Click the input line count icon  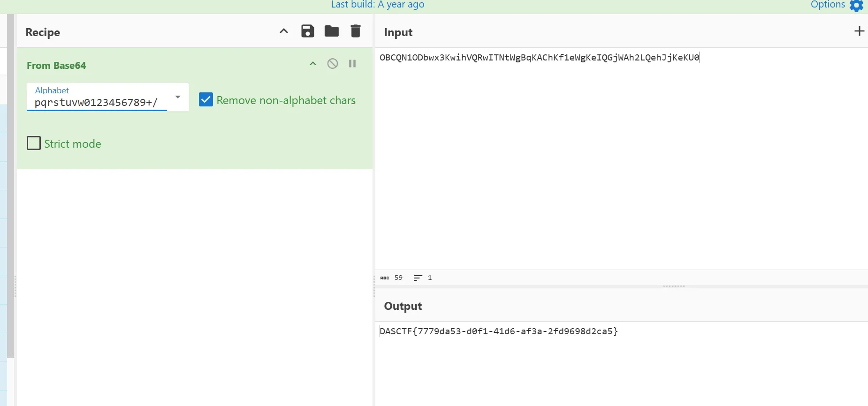[418, 278]
